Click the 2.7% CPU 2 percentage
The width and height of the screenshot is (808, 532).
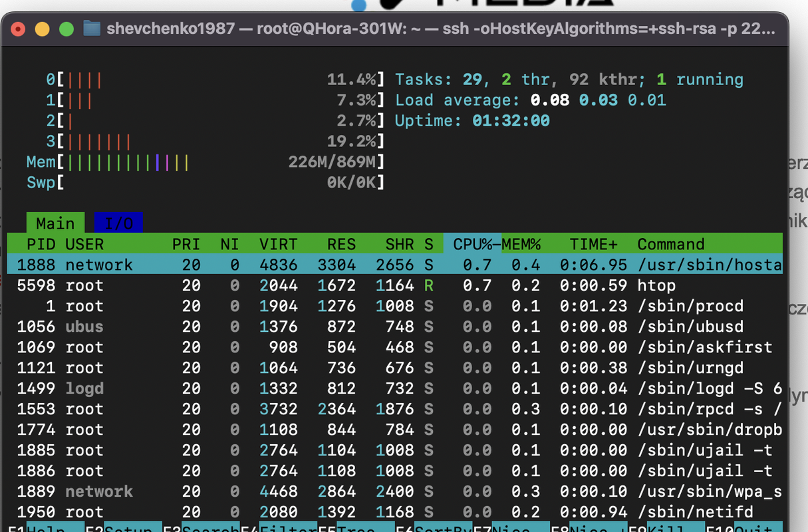pos(356,121)
